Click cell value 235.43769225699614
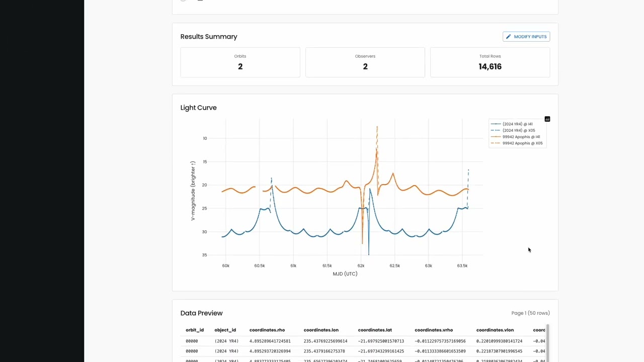 pyautogui.click(x=326, y=341)
